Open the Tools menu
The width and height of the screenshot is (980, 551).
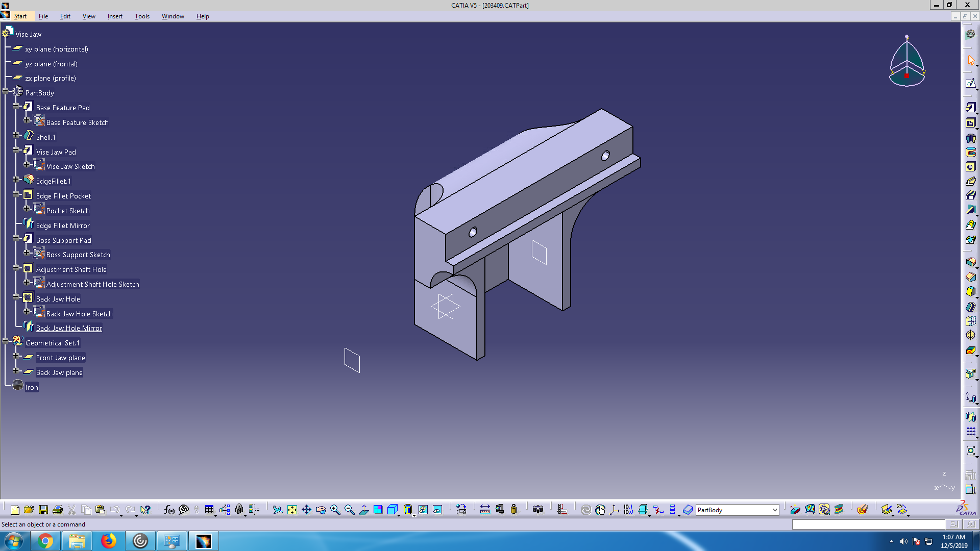141,16
